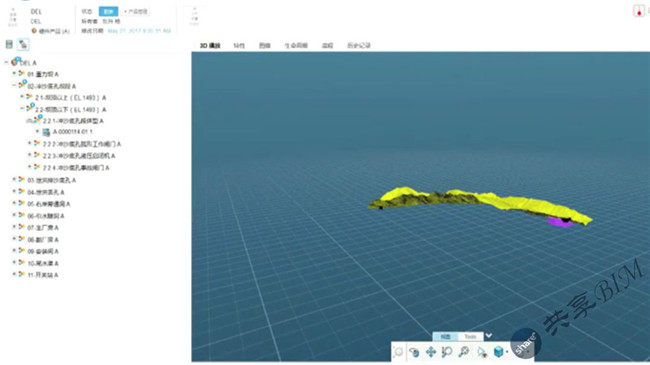
Task: Expand tree node 01
Action: [14, 73]
